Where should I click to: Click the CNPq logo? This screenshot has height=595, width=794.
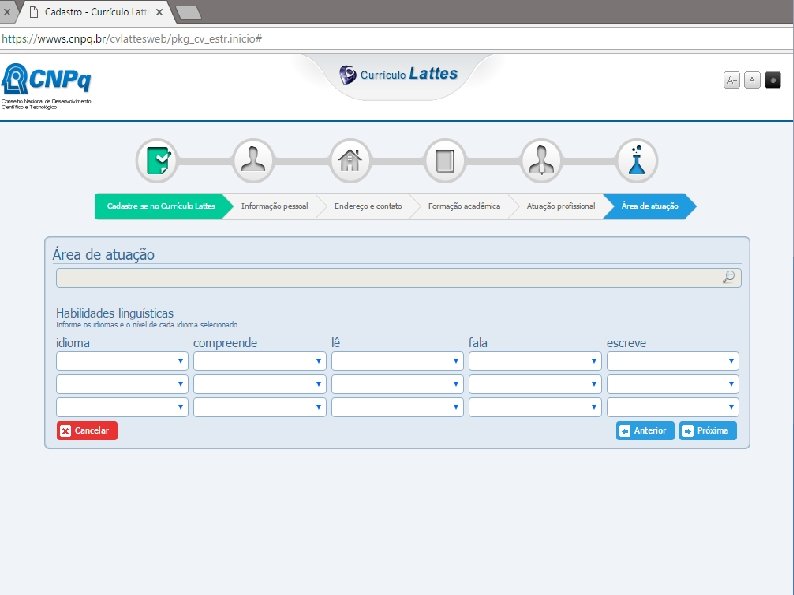point(47,86)
